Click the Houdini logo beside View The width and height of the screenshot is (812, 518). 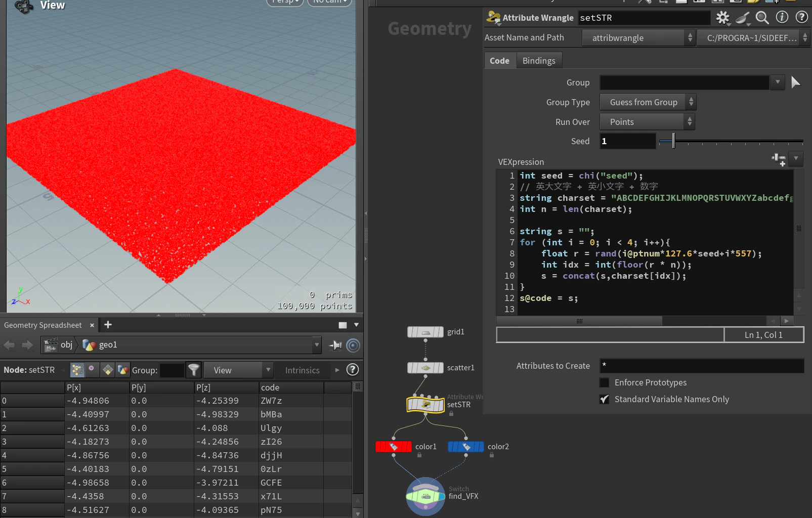point(24,6)
